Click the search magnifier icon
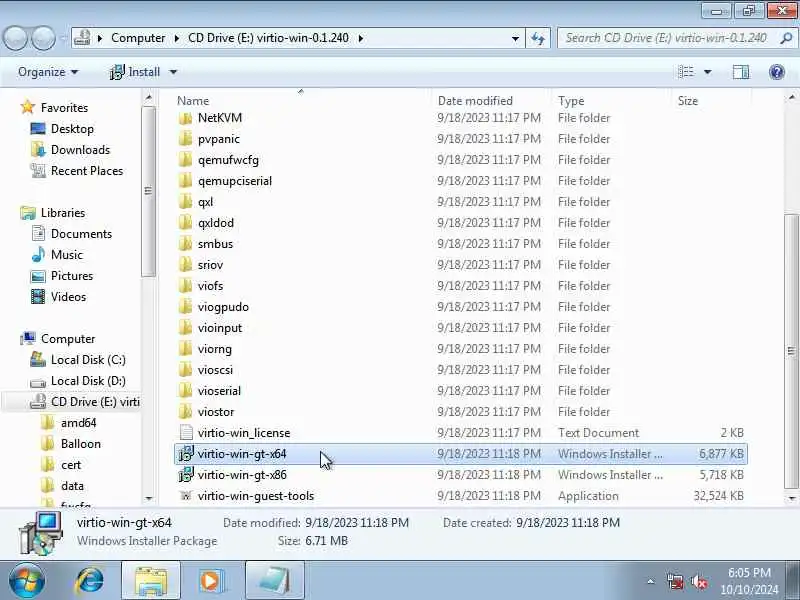Image resolution: width=800 pixels, height=600 pixels. point(786,38)
